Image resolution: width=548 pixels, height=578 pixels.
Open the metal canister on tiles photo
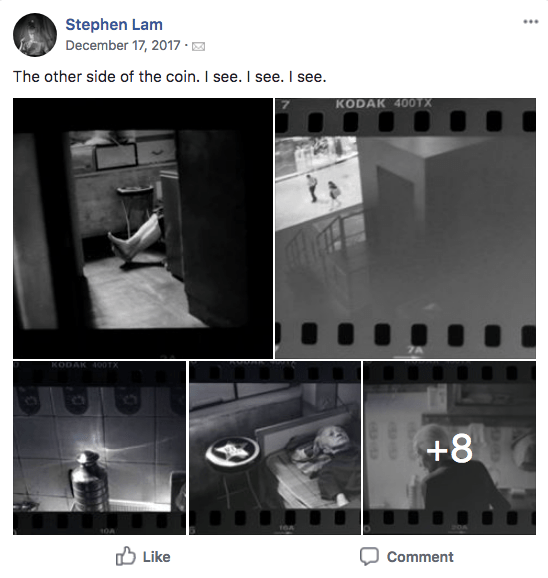(x=100, y=448)
